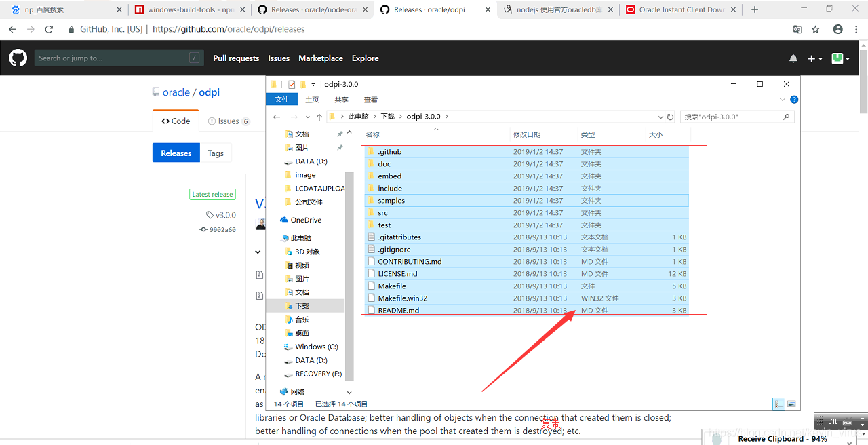Select the Releases button
Screen dimensions: 868x445
click(x=176, y=153)
